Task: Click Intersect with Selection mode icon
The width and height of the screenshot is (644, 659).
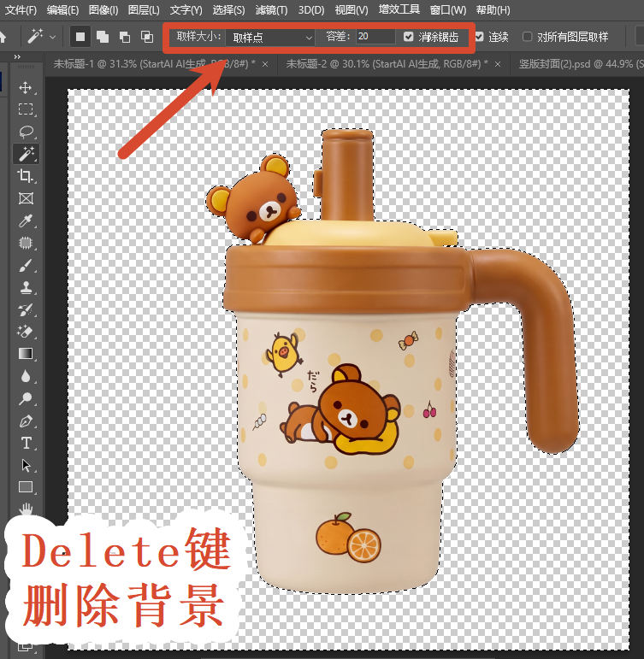Action: (x=147, y=37)
